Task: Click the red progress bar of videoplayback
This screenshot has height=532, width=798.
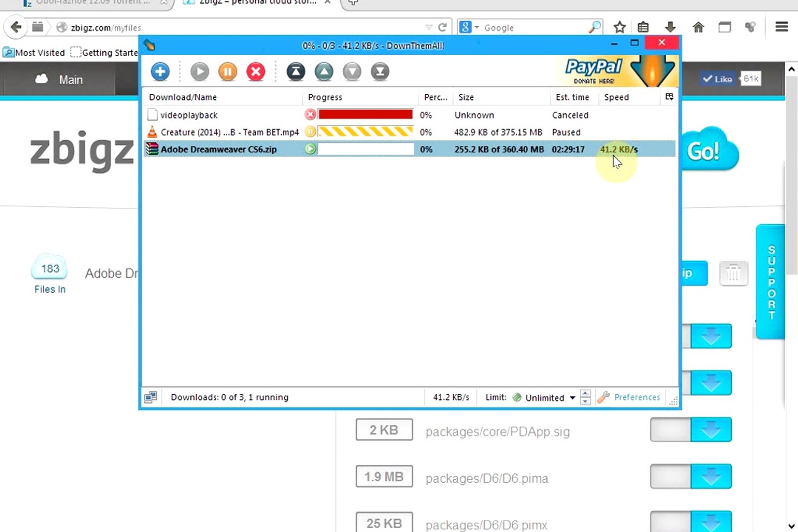Action: [366, 115]
